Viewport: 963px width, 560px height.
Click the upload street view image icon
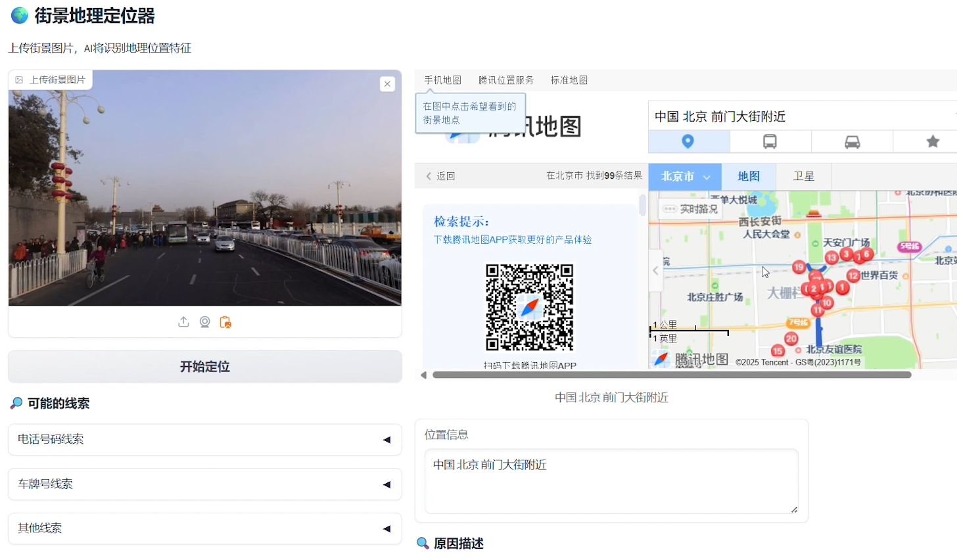coord(183,322)
